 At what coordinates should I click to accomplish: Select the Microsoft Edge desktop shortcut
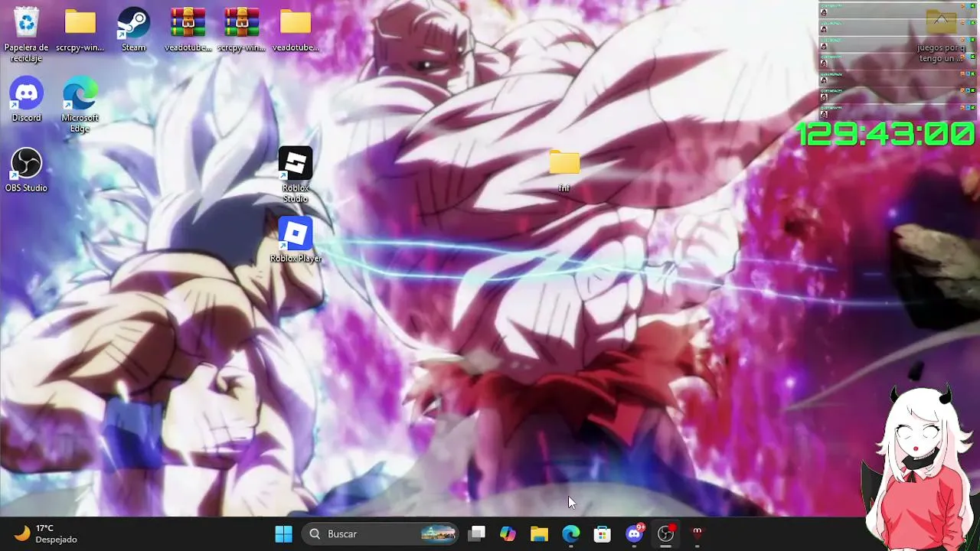(80, 106)
